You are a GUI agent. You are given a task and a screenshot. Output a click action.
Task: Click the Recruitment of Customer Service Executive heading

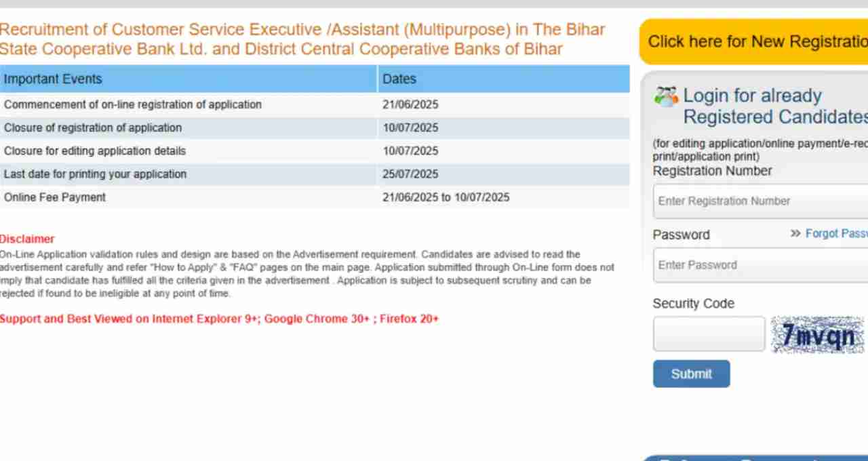302,39
